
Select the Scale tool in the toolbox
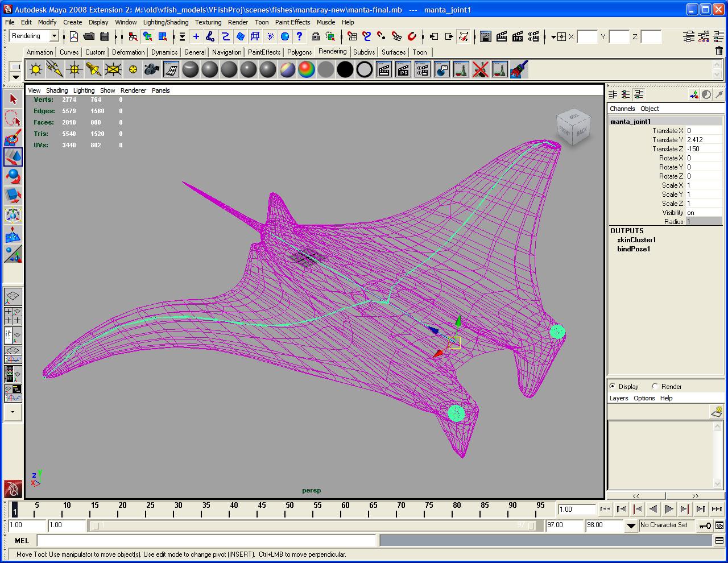click(14, 196)
